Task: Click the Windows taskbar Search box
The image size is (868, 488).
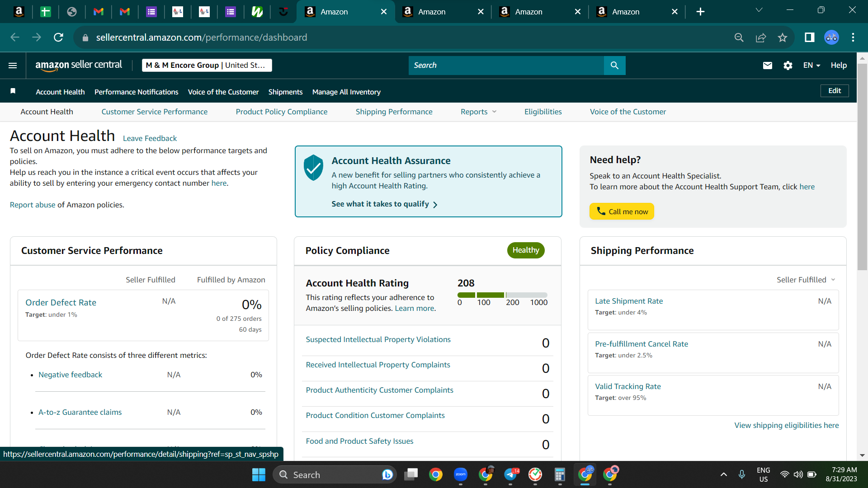Action: 335,474
